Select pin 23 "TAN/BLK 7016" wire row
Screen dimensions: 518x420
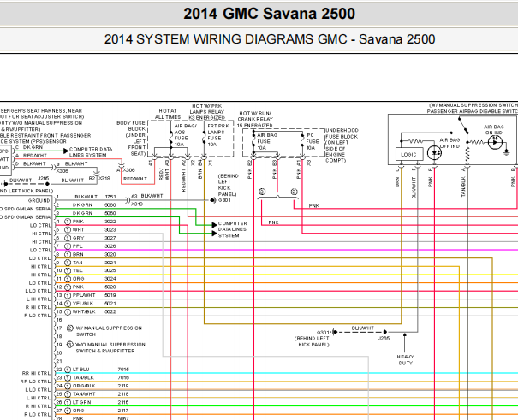(x=92, y=378)
